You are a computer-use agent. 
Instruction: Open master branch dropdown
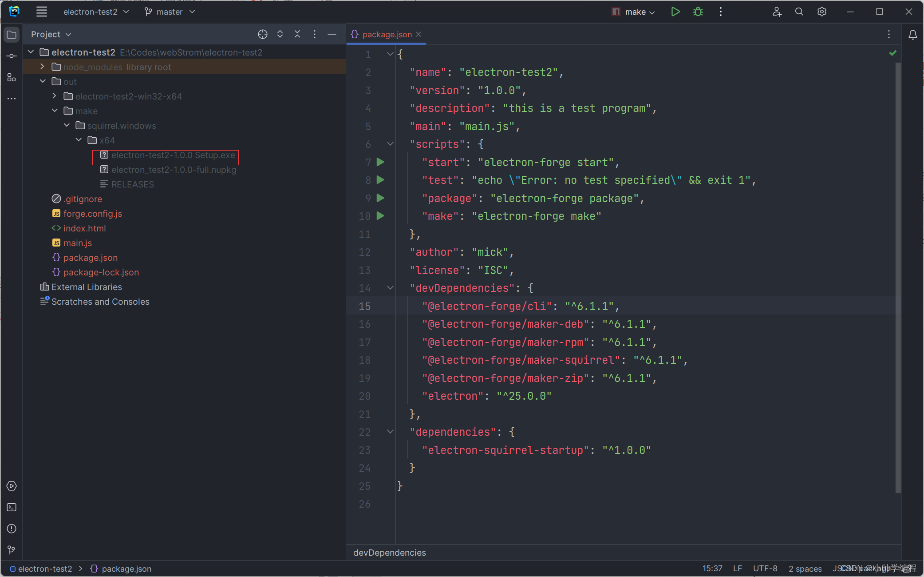(x=170, y=12)
